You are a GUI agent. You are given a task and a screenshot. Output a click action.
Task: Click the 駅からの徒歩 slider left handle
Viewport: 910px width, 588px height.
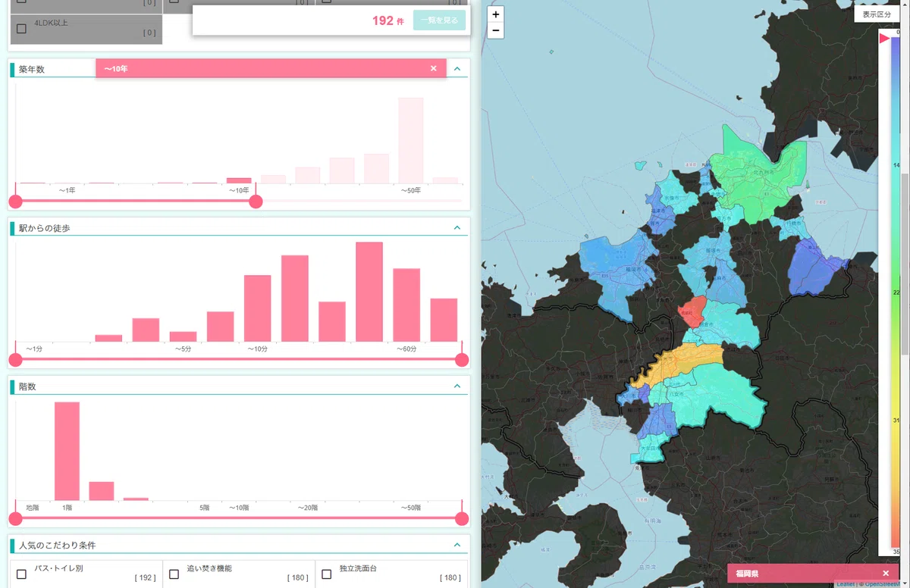point(15,360)
